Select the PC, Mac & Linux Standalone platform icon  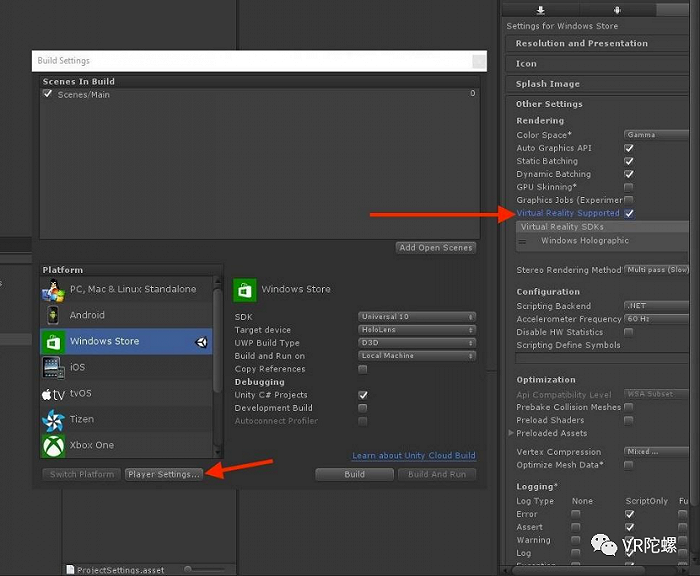coord(53,290)
